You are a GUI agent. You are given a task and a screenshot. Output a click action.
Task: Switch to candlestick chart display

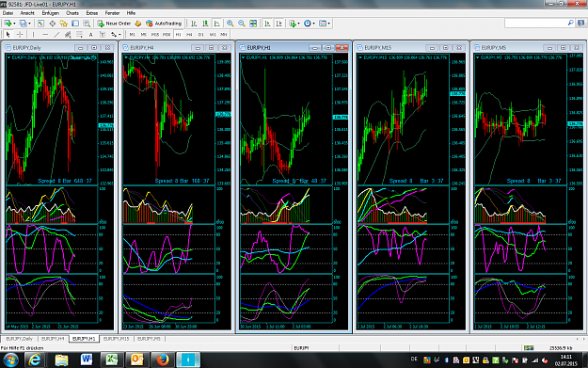coord(205,24)
